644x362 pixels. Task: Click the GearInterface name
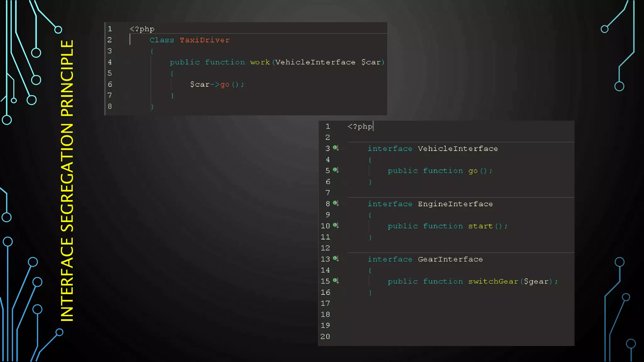pos(450,259)
